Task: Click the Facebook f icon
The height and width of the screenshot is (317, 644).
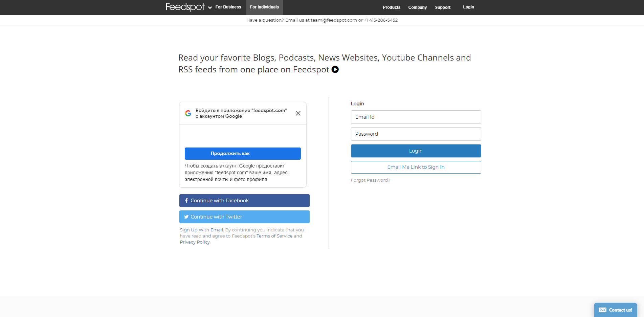Action: pos(186,201)
